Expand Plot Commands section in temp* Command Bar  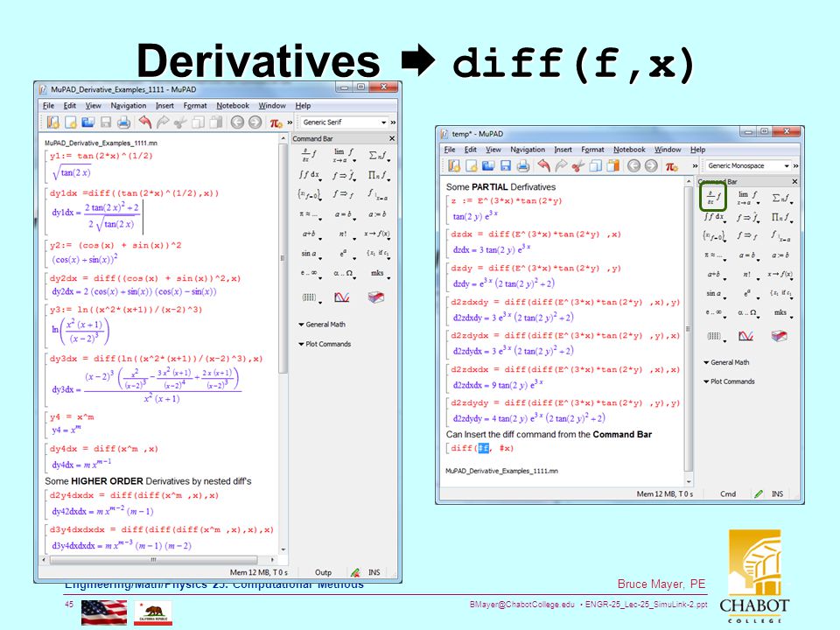tap(729, 381)
